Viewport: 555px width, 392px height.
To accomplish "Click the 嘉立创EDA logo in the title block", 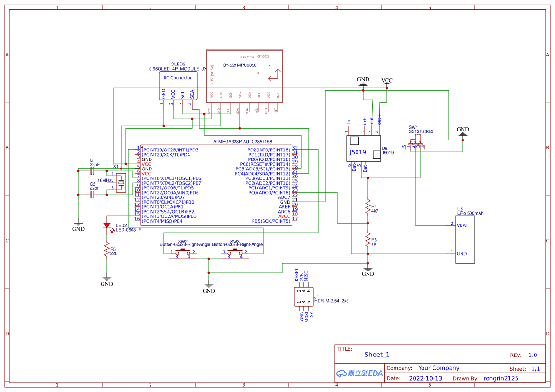I will click(x=358, y=373).
